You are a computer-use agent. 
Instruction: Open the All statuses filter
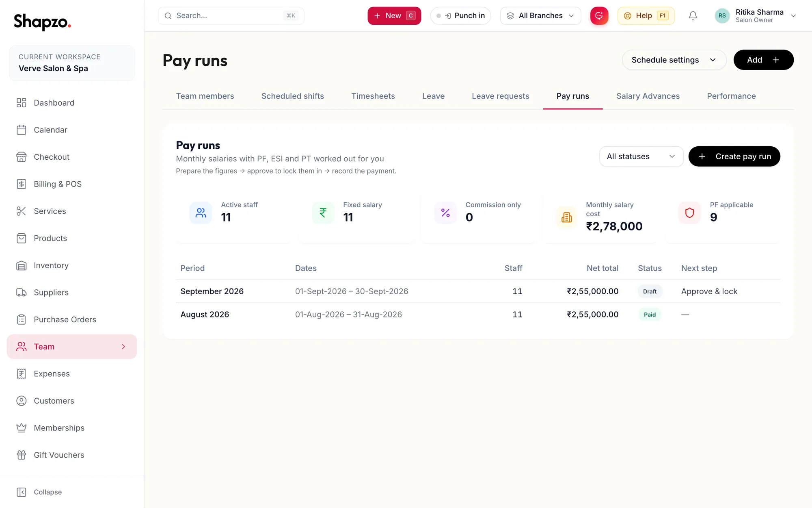tap(641, 156)
